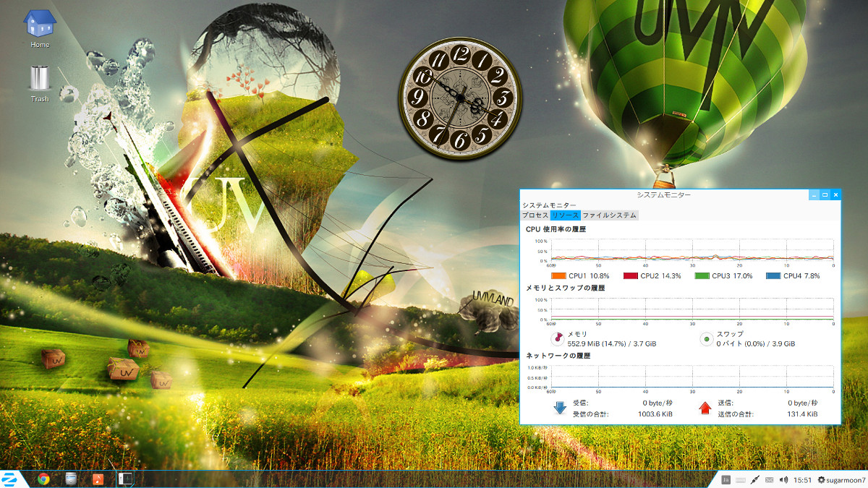Close the システムモニター window
The width and height of the screenshot is (868, 488).
836,194
